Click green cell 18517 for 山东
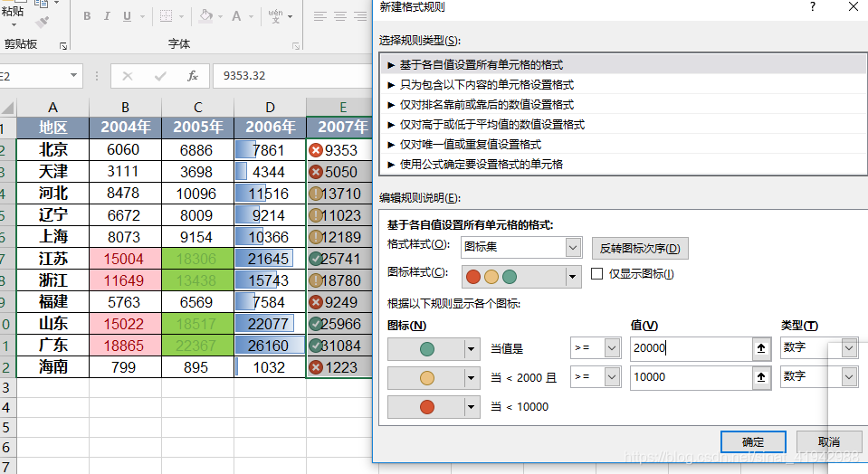The width and height of the screenshot is (868, 474). (x=197, y=324)
